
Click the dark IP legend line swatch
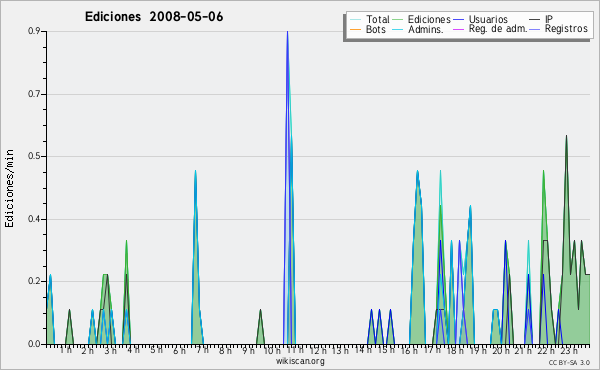coord(535,20)
